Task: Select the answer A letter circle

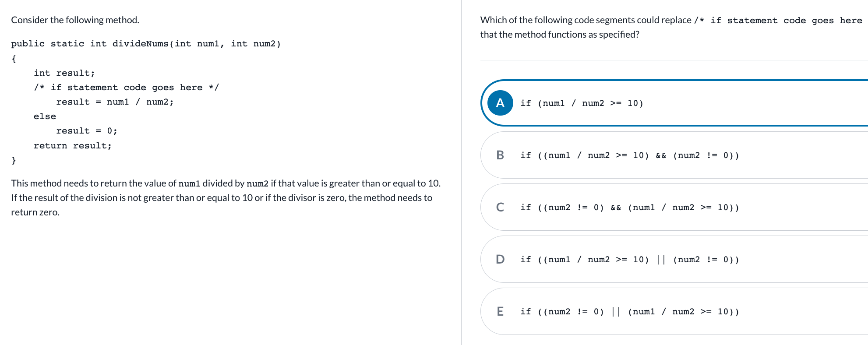Action: [x=500, y=103]
